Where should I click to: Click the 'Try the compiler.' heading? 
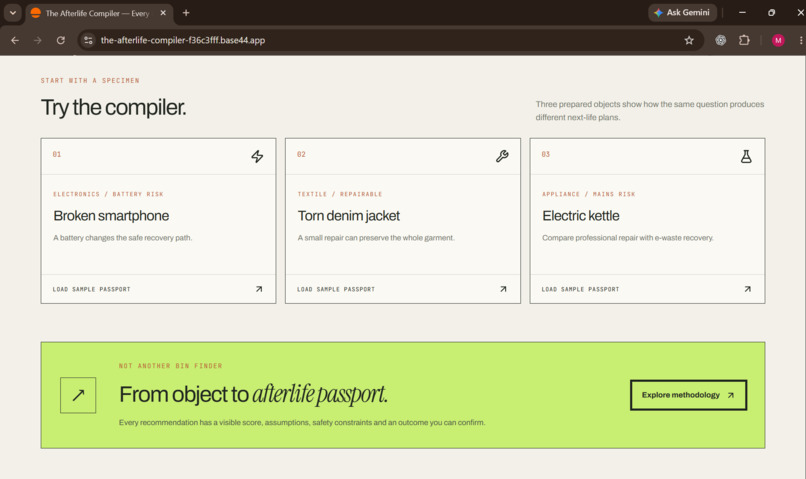click(x=114, y=107)
